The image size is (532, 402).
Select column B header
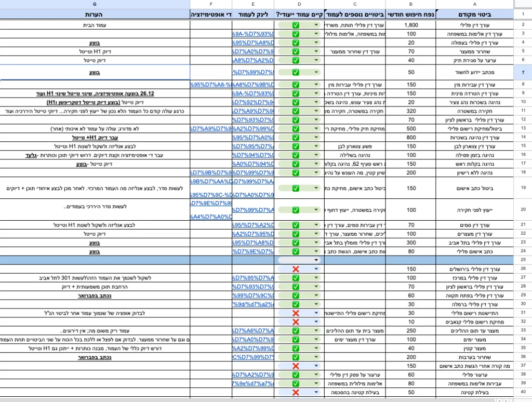click(x=410, y=4)
